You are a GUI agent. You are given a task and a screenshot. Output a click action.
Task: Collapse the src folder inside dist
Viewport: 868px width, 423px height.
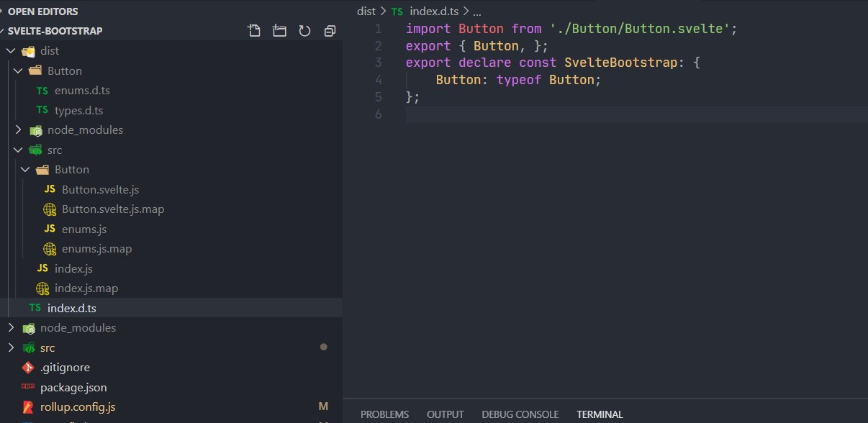click(x=18, y=150)
